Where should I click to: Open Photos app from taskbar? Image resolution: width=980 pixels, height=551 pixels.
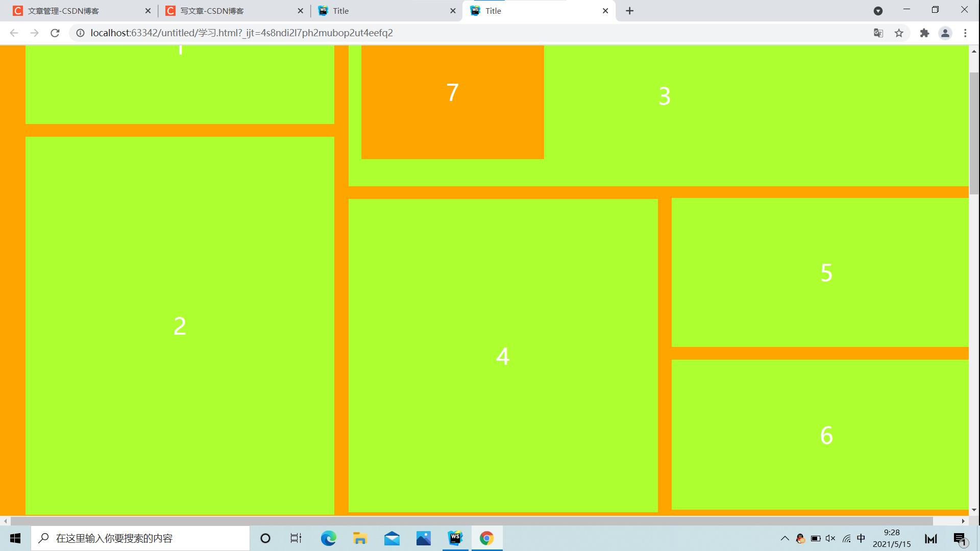pyautogui.click(x=424, y=538)
